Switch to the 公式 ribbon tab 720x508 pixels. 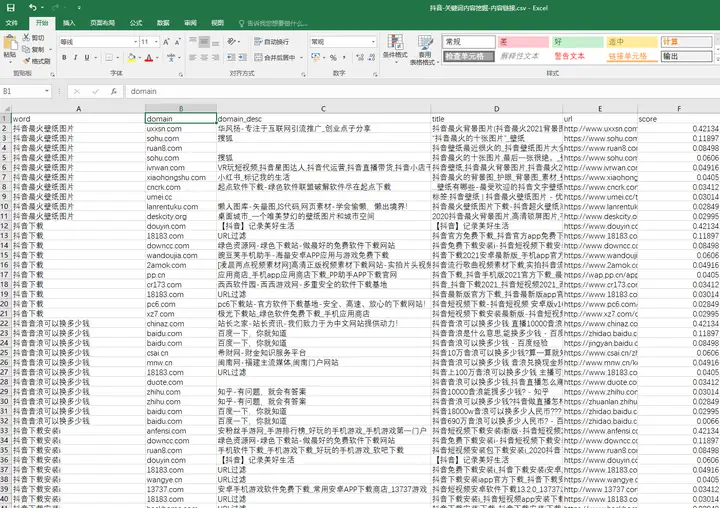coord(136,23)
